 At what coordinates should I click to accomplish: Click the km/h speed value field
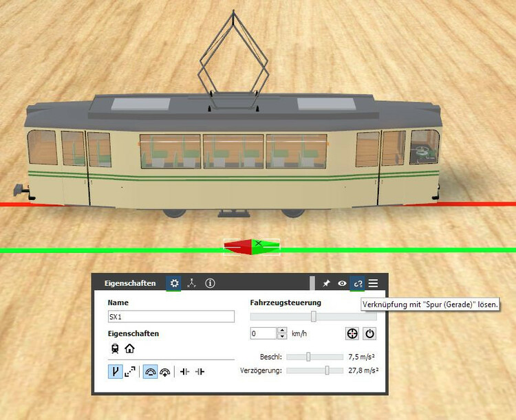coord(264,333)
